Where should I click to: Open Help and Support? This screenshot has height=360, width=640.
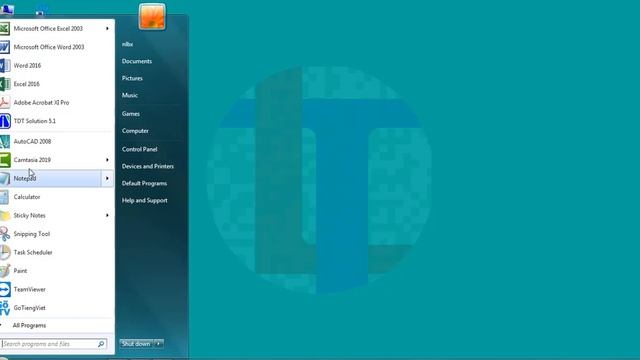[144, 200]
